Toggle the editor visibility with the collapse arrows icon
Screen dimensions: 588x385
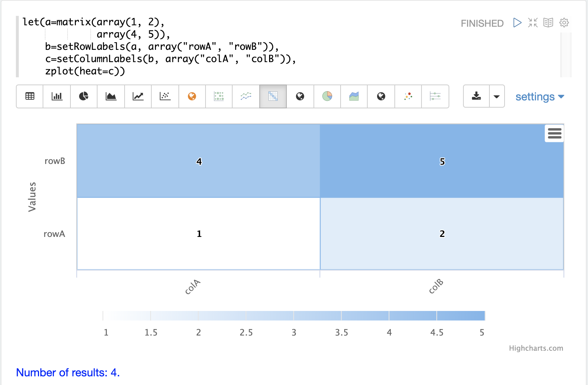pyautogui.click(x=533, y=23)
